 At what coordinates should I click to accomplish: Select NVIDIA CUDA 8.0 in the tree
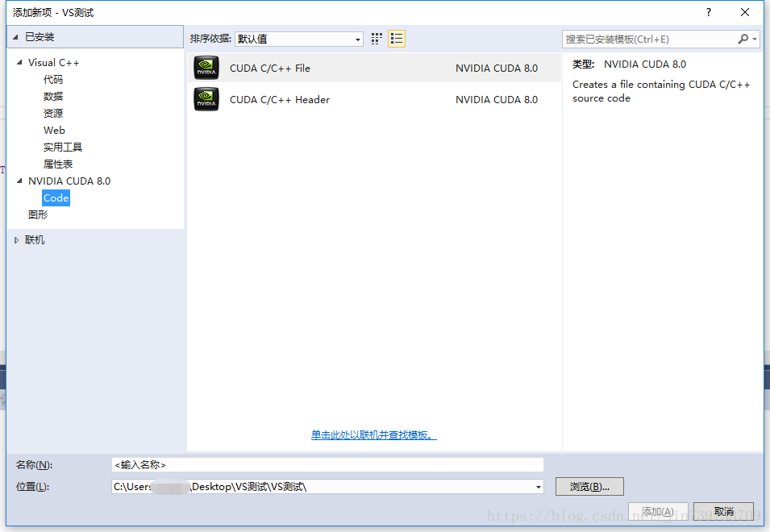tap(69, 181)
